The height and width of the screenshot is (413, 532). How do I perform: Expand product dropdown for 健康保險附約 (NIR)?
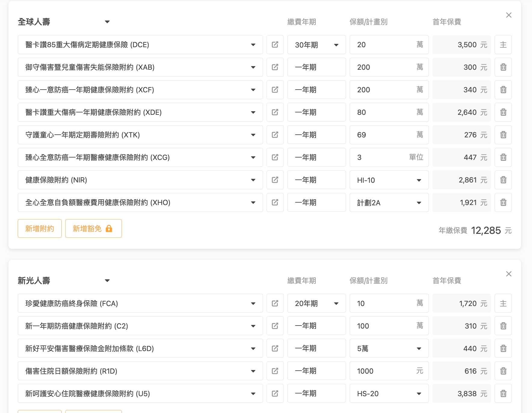(140, 180)
